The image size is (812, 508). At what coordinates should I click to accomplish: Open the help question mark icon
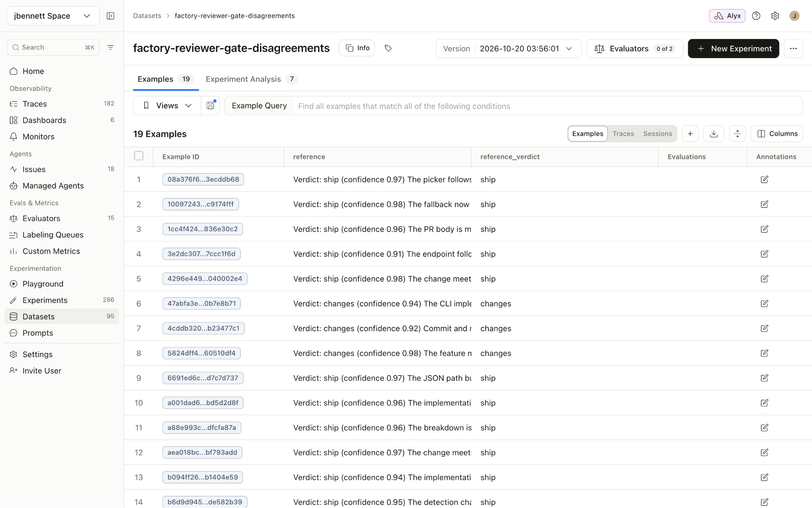pyautogui.click(x=756, y=16)
